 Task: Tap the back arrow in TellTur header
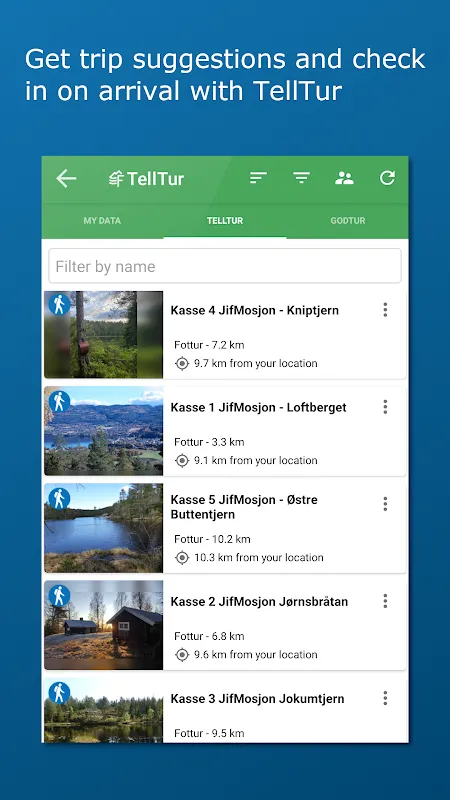coord(66,179)
